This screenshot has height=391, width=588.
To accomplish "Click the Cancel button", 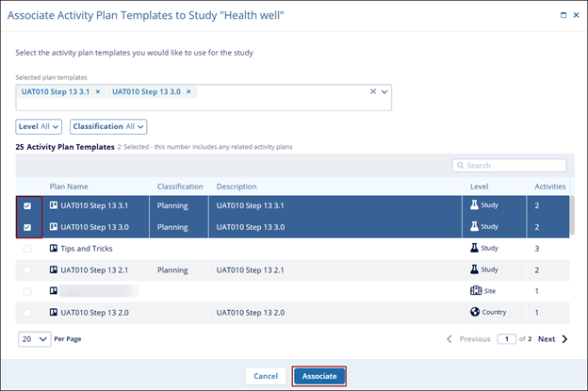I will [265, 376].
